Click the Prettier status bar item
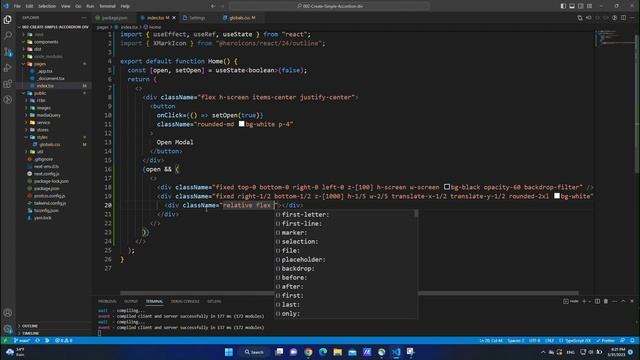This screenshot has width=640, height=360. [x=606, y=340]
